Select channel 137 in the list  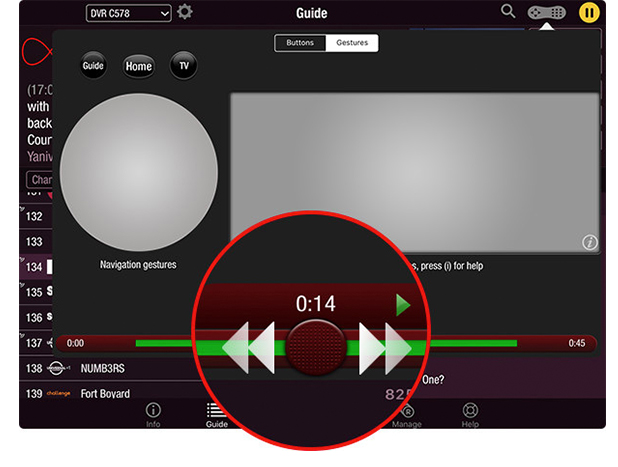point(36,343)
